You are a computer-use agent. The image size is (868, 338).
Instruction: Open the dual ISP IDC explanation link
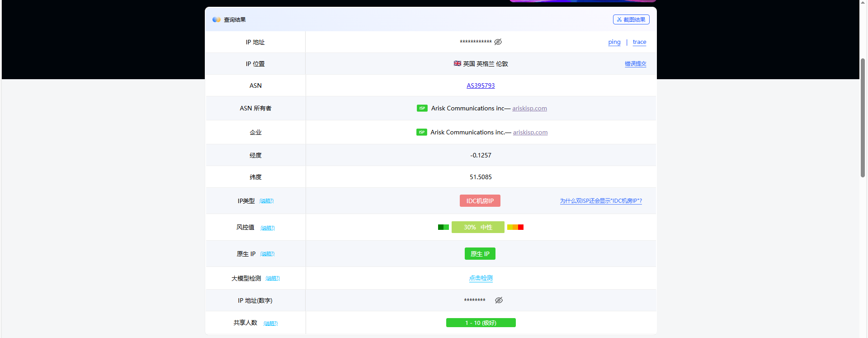[601, 201]
